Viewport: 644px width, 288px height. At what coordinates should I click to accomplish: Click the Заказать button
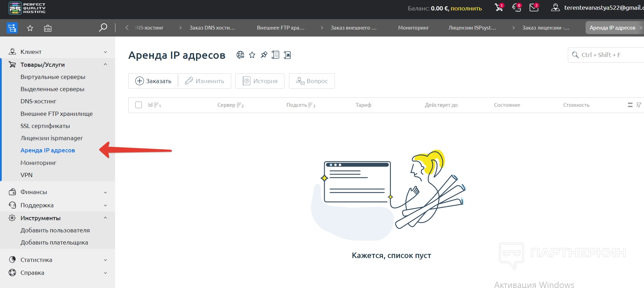tap(153, 81)
